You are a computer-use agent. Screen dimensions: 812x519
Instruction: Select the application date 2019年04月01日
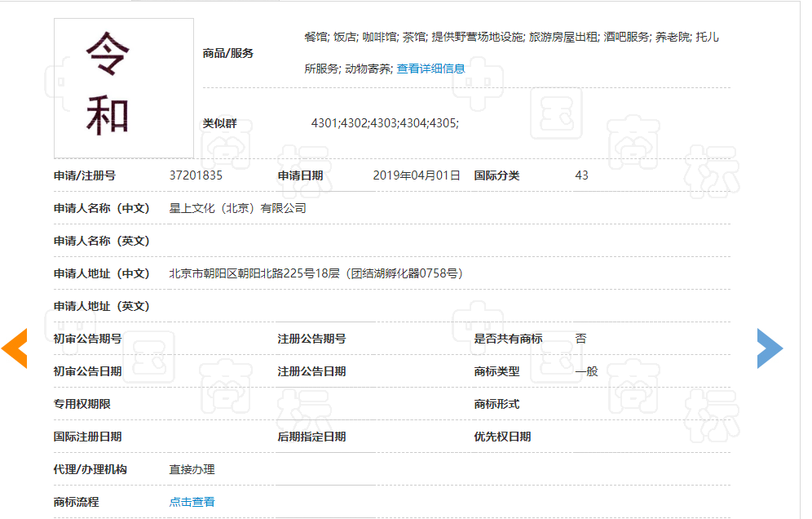pyautogui.click(x=417, y=175)
